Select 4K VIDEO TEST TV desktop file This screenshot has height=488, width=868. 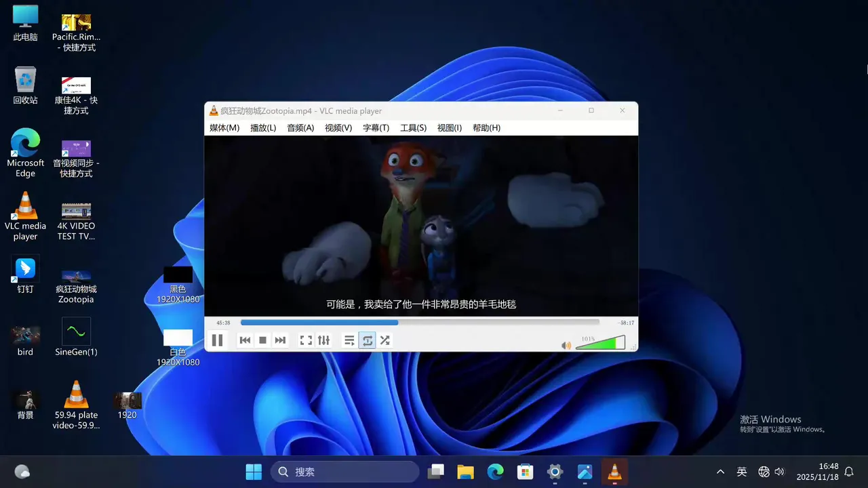(76, 221)
